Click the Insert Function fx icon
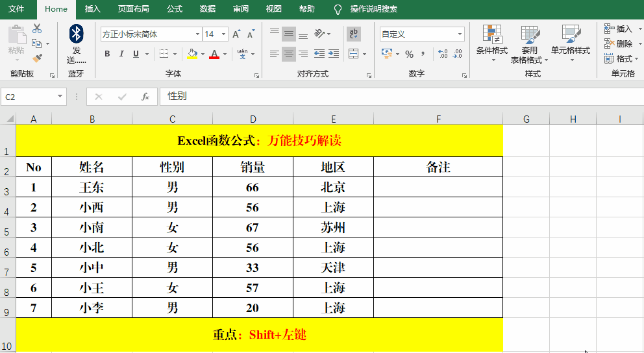Screen dimensions: 644x353 click(145, 97)
